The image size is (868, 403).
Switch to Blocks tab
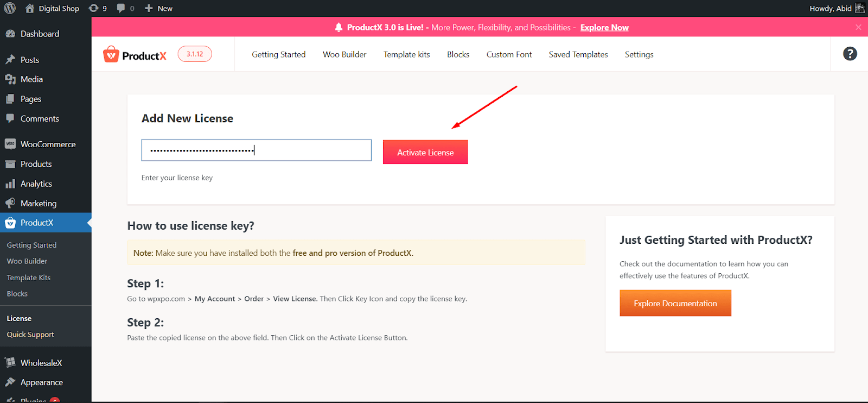tap(458, 54)
